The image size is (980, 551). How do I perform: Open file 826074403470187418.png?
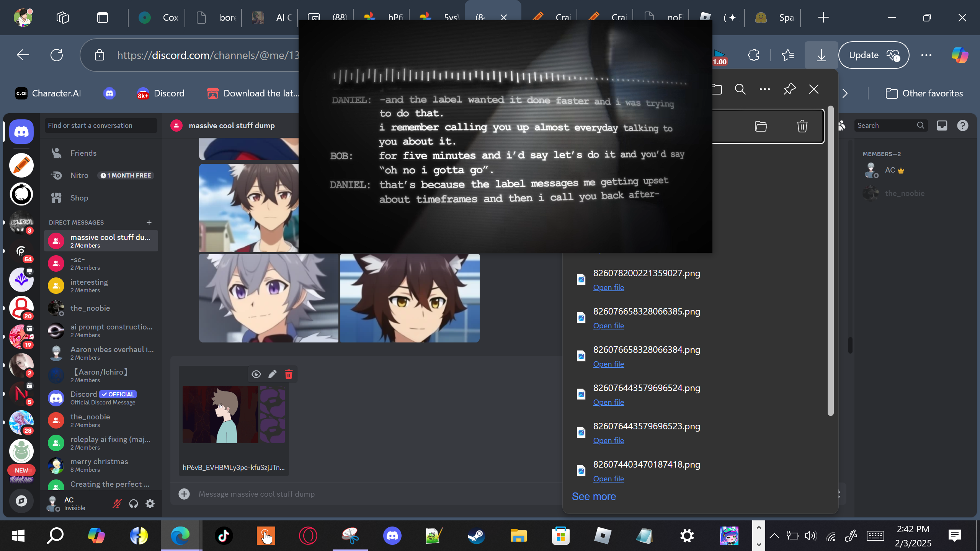click(x=609, y=479)
